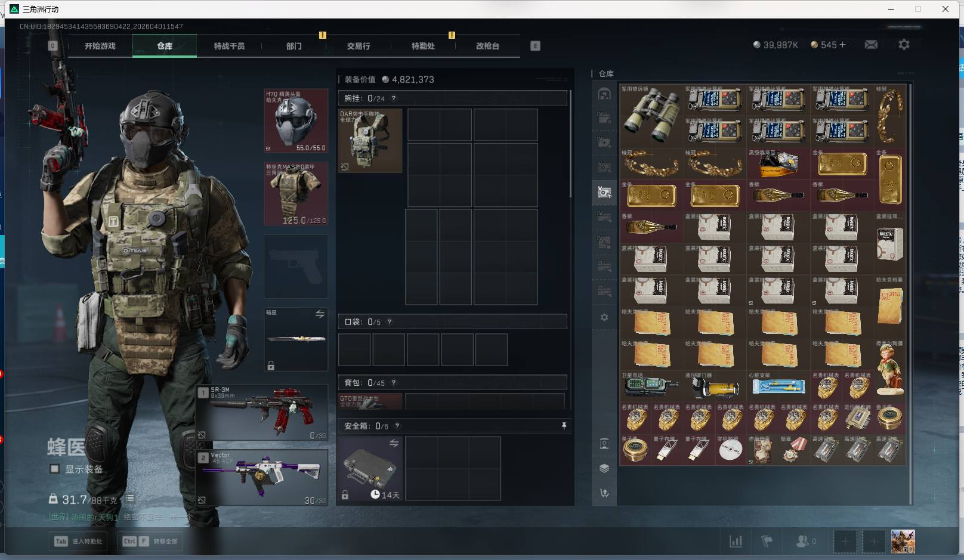Toggle the 显示装备 checkbox
The width and height of the screenshot is (964, 560).
click(54, 469)
